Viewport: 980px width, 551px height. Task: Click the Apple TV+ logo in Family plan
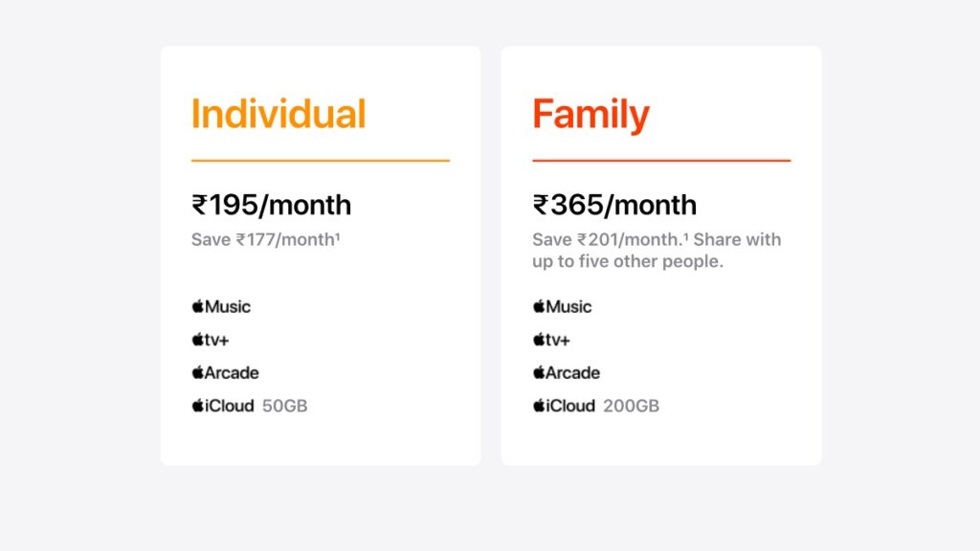tap(552, 340)
